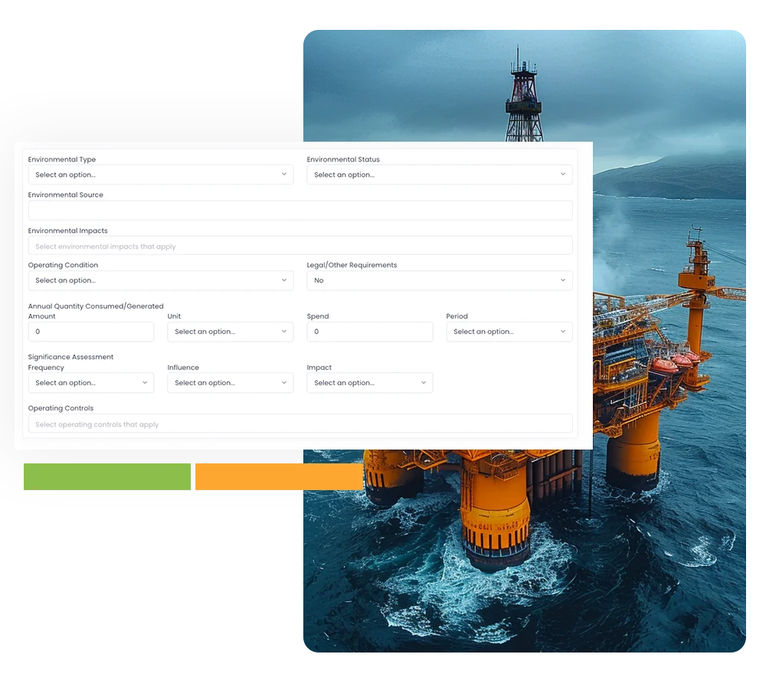Click the 'Legal/Other Requirements' label
Image resolution: width=779 pixels, height=700 pixels.
[x=352, y=265]
